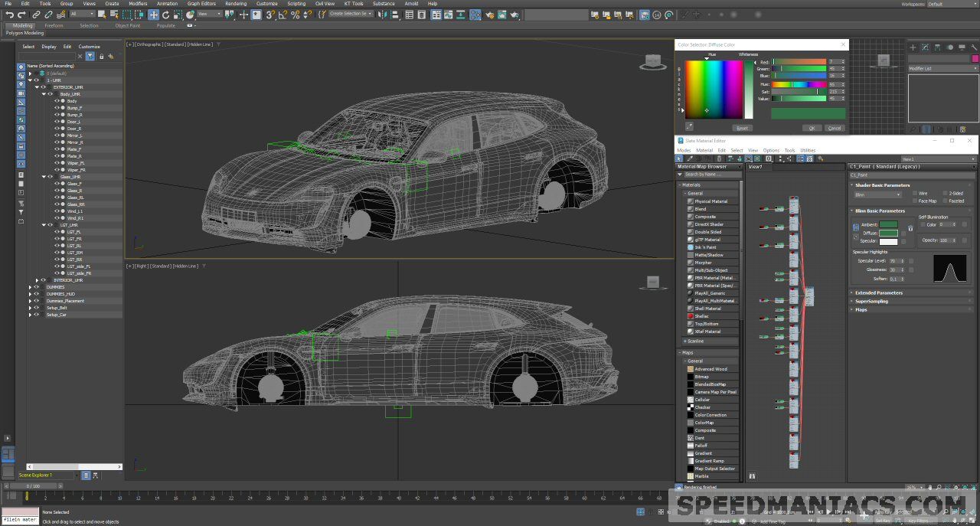Select the Rotate tool in toolbar
Viewport: 980px width, 526px height.
(166, 15)
